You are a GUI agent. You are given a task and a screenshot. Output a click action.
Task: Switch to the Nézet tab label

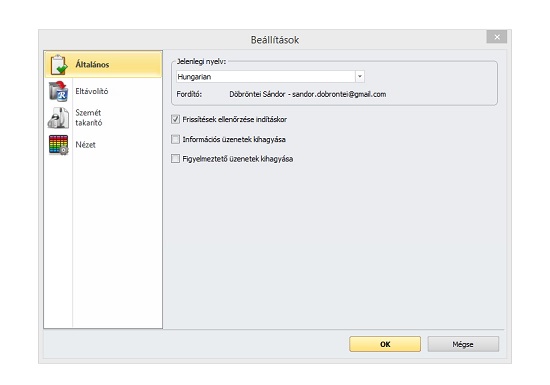86,144
